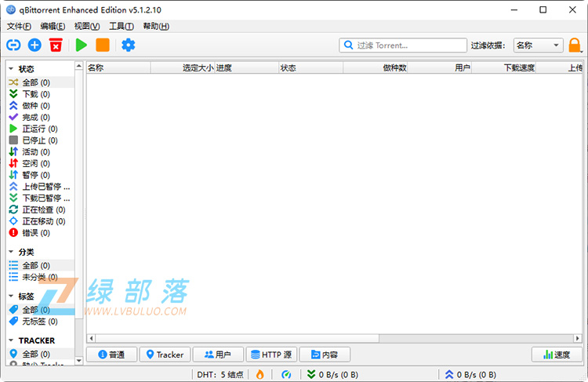Open the 帮助(H) menu
This screenshot has height=382, width=588.
tap(156, 26)
